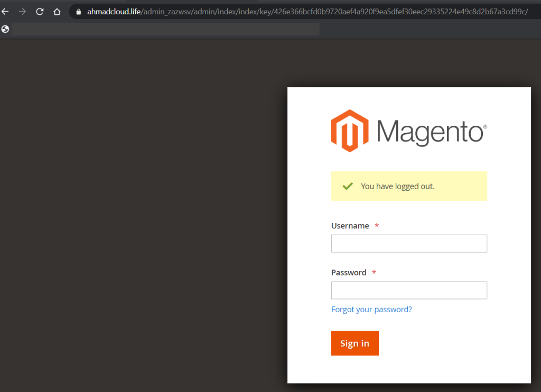Click the Password field label

click(x=349, y=273)
